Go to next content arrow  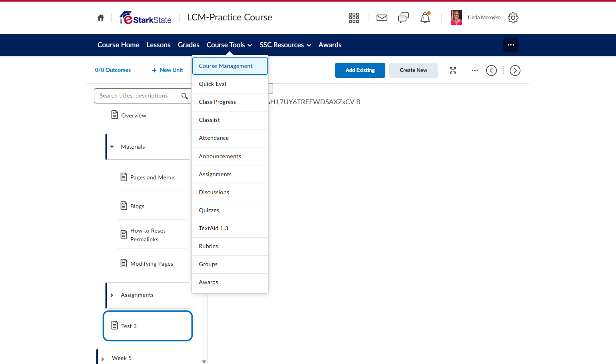pyautogui.click(x=515, y=70)
